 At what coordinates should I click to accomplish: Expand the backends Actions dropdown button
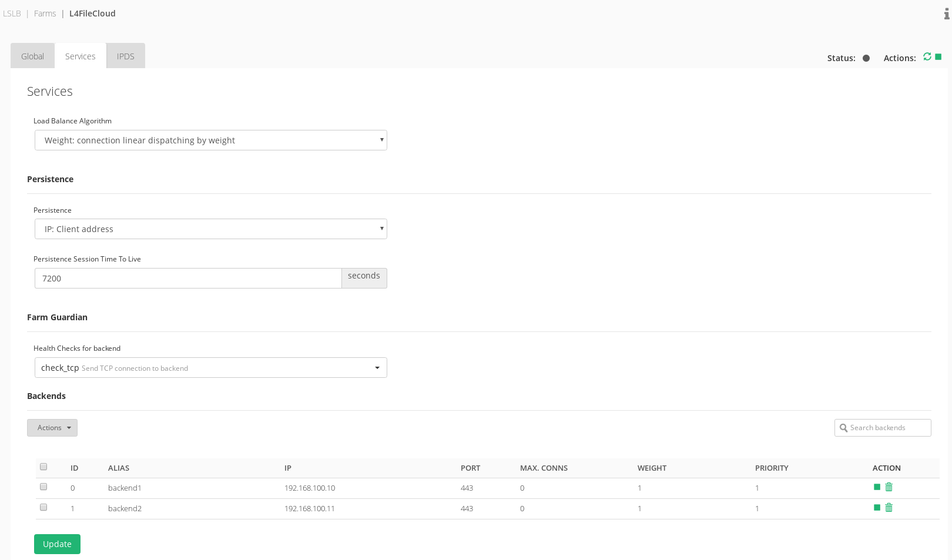click(x=52, y=428)
